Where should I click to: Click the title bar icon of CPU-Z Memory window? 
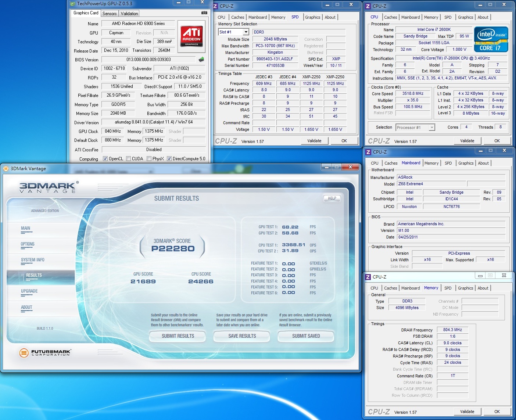point(368,277)
